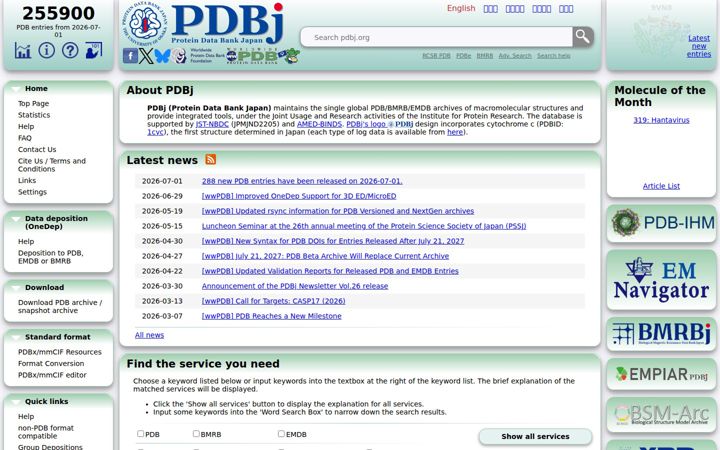Open Molecule of the Month '319: Hantavirus'
This screenshot has width=720, height=450.
(x=661, y=120)
